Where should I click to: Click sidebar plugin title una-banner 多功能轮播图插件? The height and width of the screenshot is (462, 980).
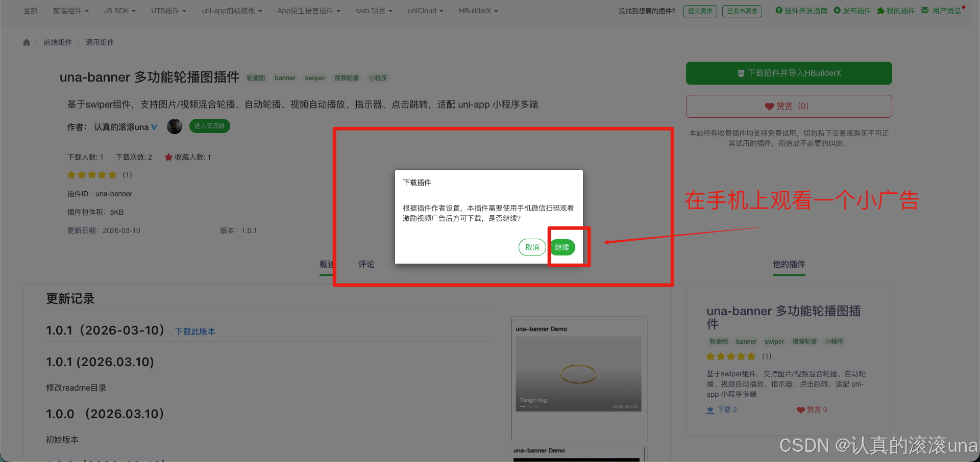tap(783, 317)
